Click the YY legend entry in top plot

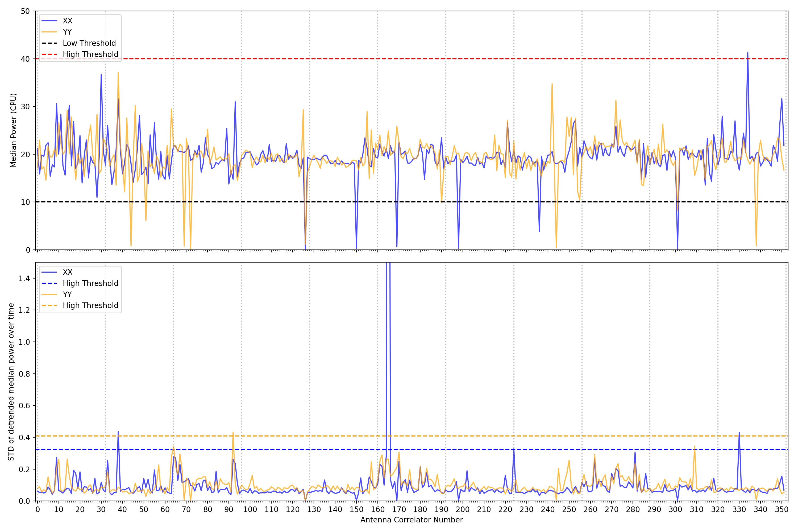67,32
